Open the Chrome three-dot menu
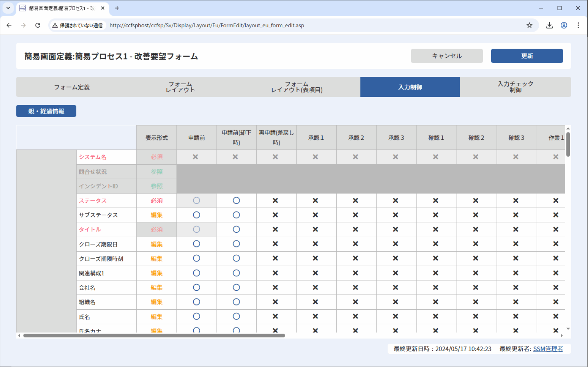588x367 pixels. [578, 25]
